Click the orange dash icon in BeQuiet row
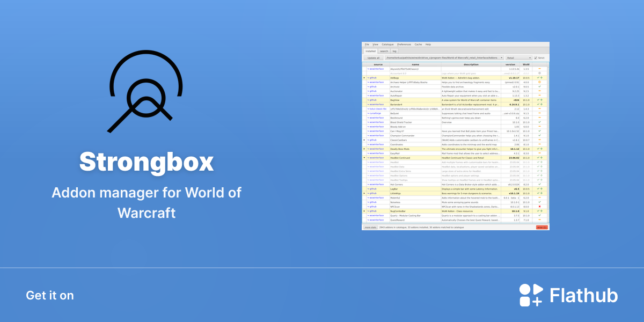The height and width of the screenshot is (322, 644). point(539,113)
